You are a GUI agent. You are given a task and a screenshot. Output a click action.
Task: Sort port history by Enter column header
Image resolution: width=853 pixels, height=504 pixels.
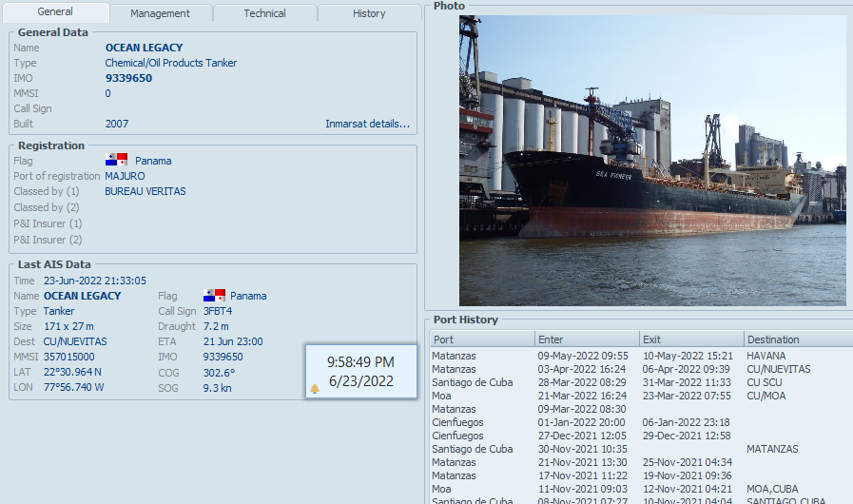[x=587, y=339]
